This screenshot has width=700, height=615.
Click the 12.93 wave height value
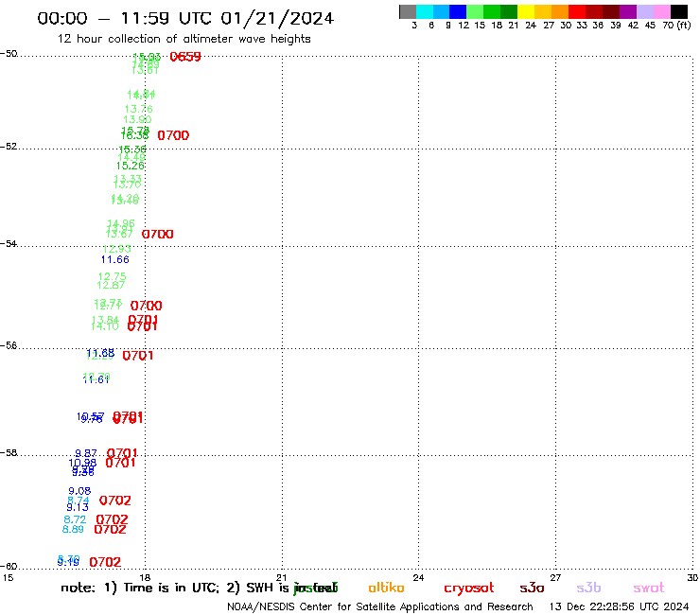click(117, 249)
